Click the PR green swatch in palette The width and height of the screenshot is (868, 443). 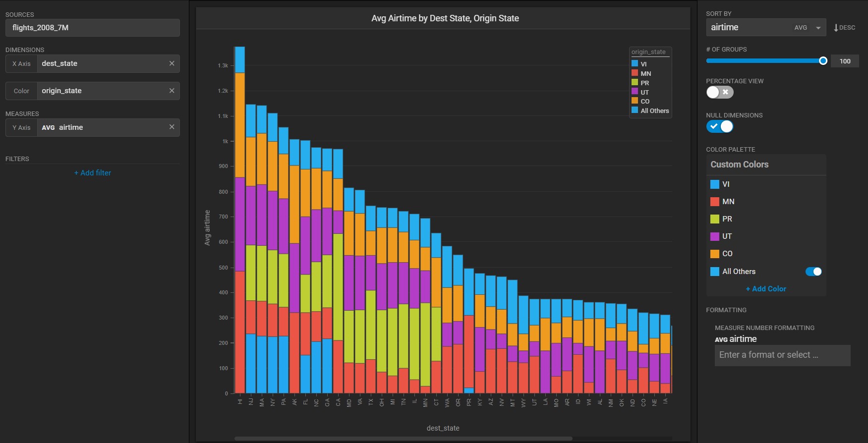point(714,219)
